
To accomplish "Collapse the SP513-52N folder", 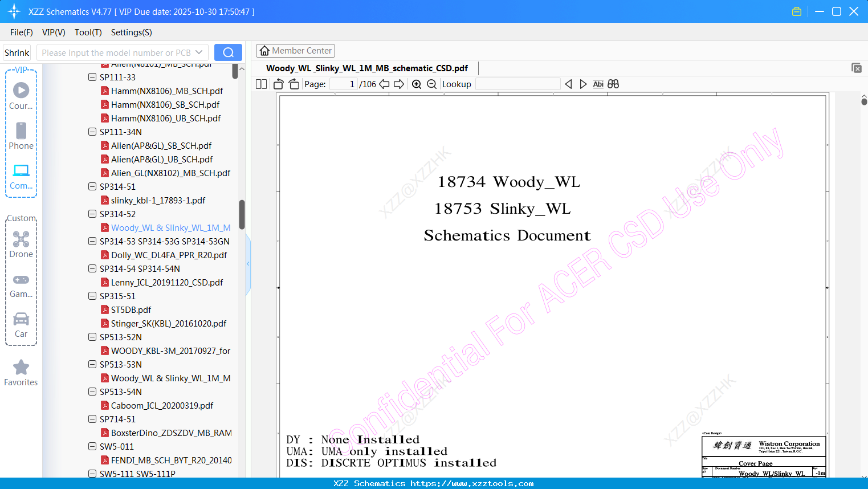I will pos(92,337).
